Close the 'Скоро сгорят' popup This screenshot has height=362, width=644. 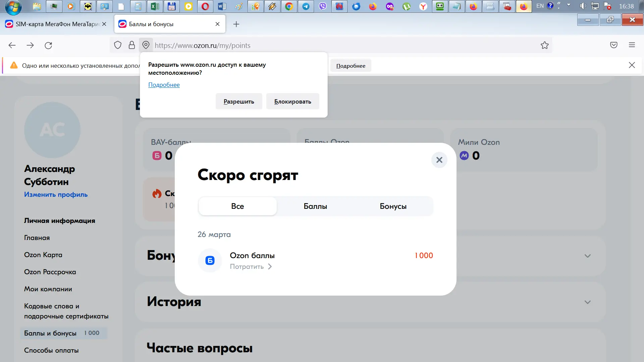click(x=439, y=160)
